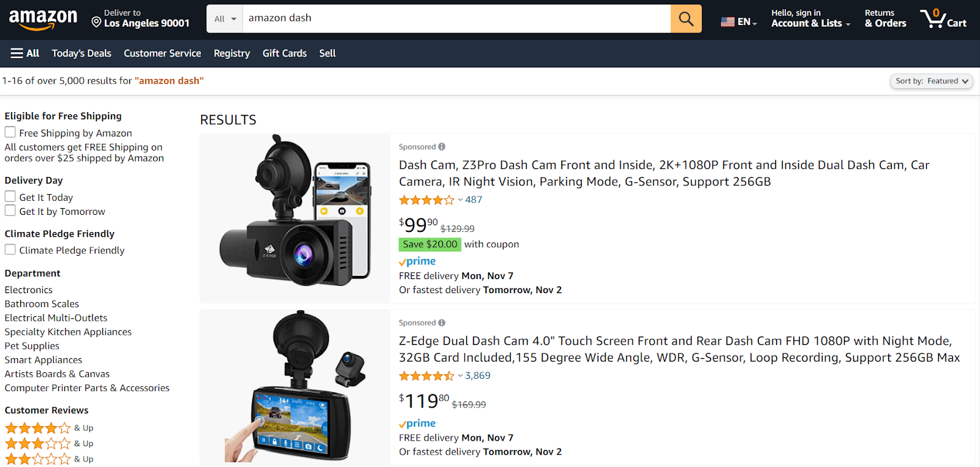Viewport: 980px width, 467px height.
Task: Expand Account & Lists menu
Action: point(810,18)
